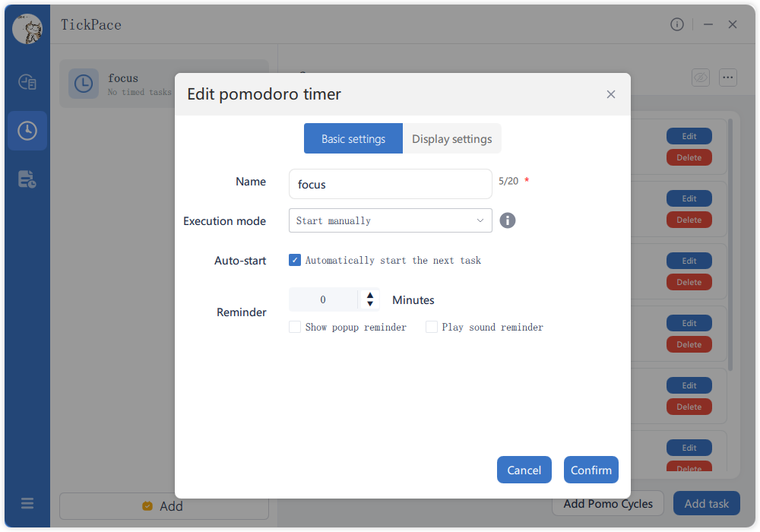Switch to Basic settings tab
Screen dimensions: 760x532
coord(353,138)
